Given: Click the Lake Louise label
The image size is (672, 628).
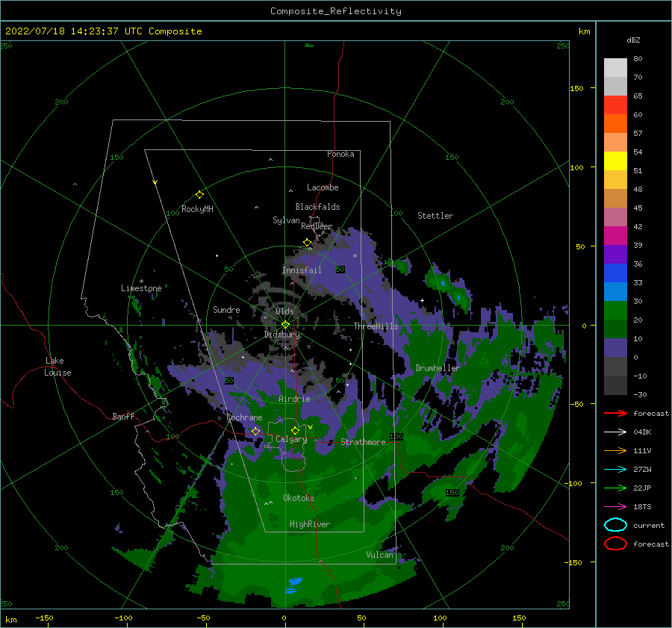Looking at the screenshot, I should (x=57, y=367).
